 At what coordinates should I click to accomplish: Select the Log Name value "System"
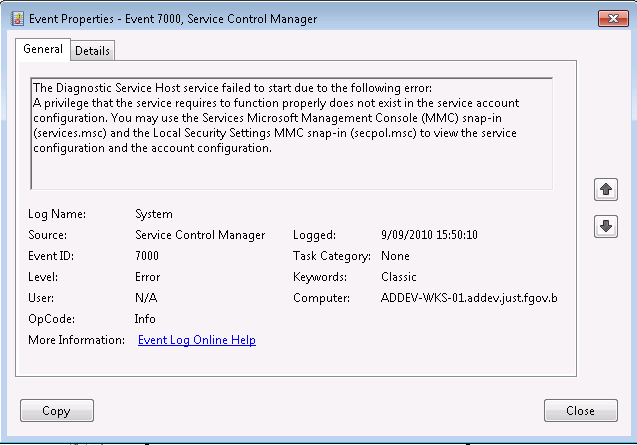[x=154, y=214]
